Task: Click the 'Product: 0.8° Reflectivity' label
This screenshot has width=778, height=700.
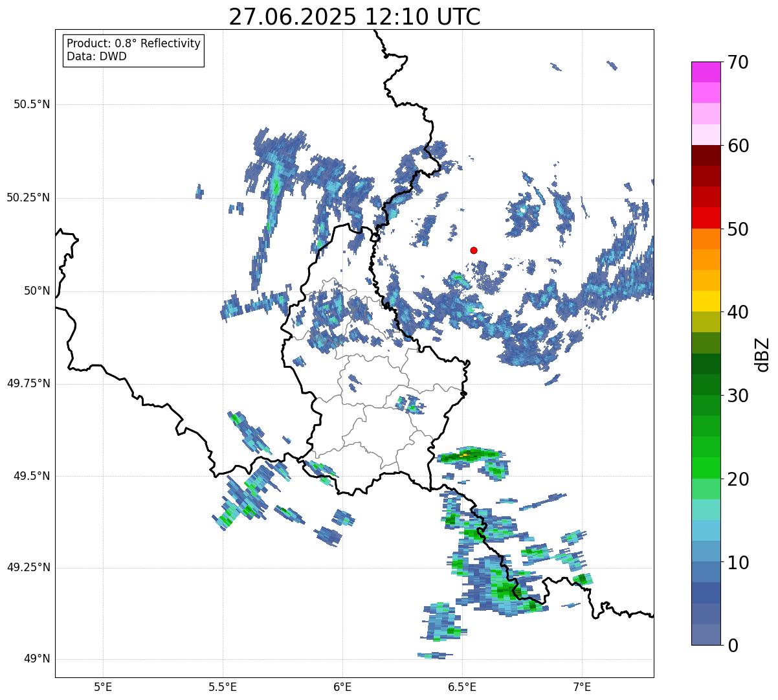Action: (x=134, y=43)
